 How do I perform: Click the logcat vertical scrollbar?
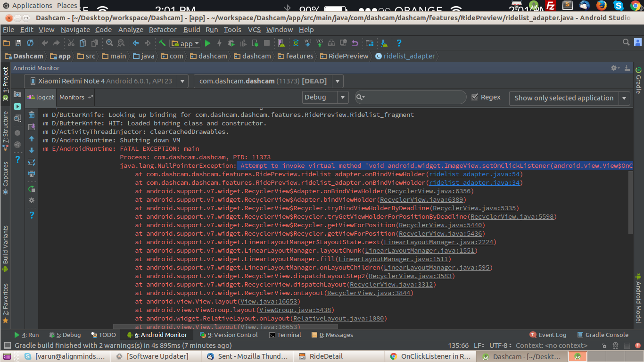click(x=631, y=203)
